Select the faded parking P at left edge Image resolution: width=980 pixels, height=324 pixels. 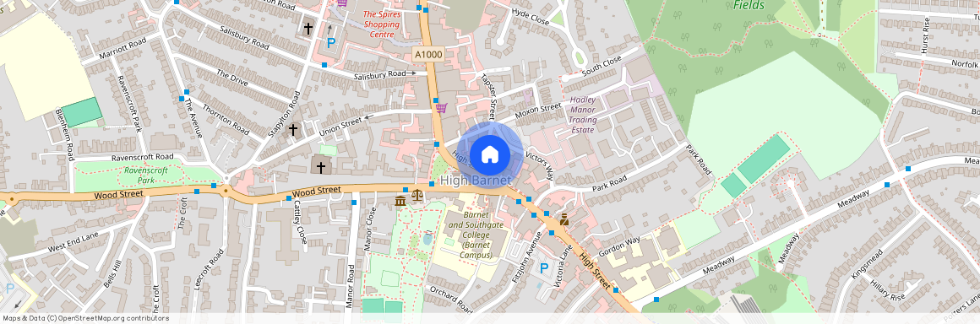(9, 288)
